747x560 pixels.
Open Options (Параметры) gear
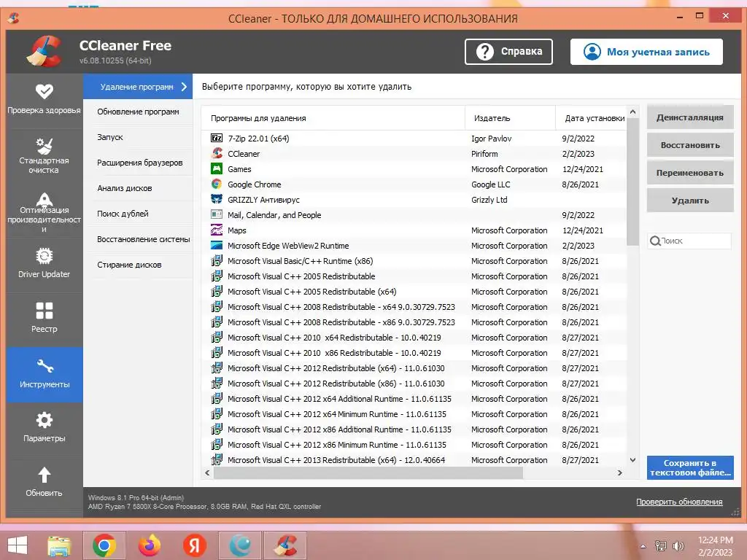pos(44,420)
